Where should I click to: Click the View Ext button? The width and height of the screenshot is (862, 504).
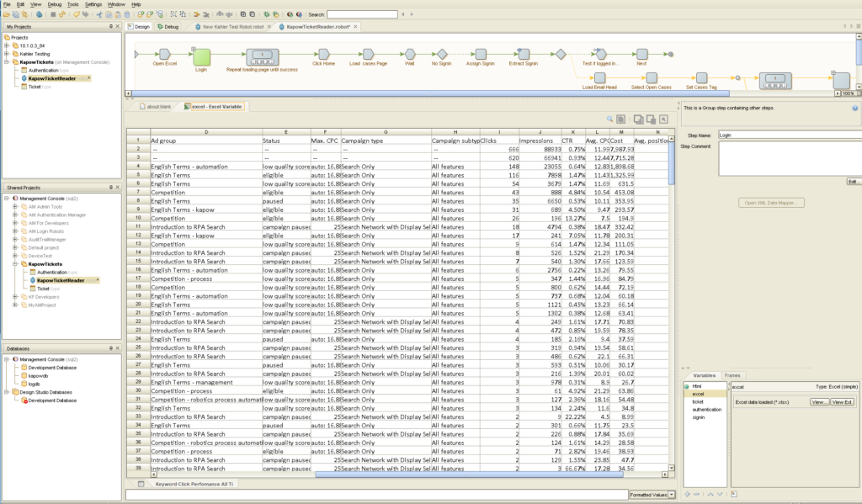click(842, 402)
